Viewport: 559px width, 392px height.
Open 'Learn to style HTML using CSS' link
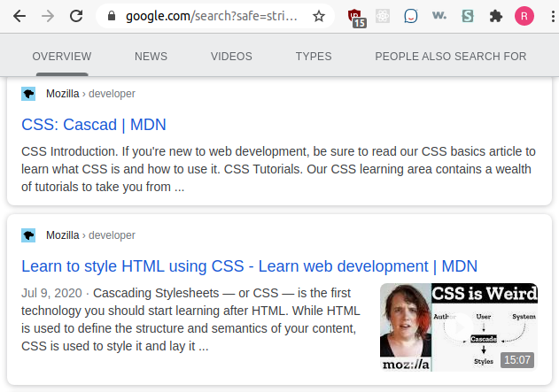249,266
